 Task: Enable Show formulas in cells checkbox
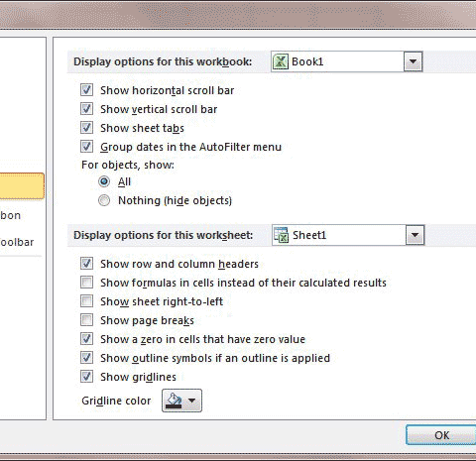[86, 283]
